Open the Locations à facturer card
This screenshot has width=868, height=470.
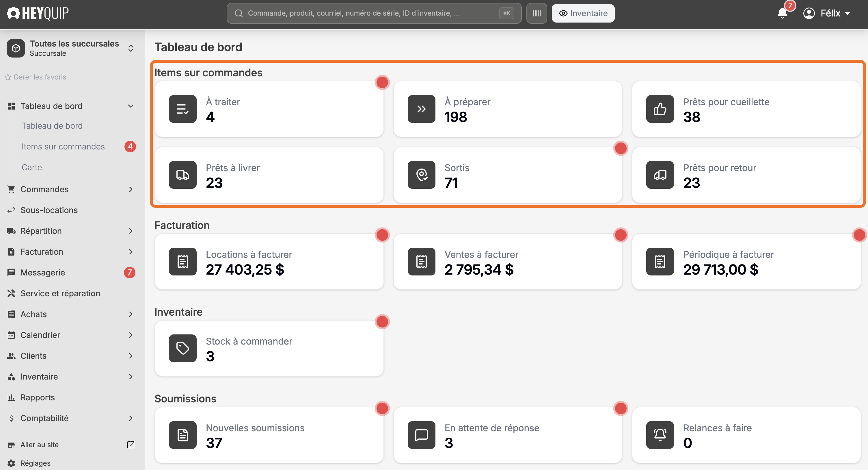tap(269, 262)
